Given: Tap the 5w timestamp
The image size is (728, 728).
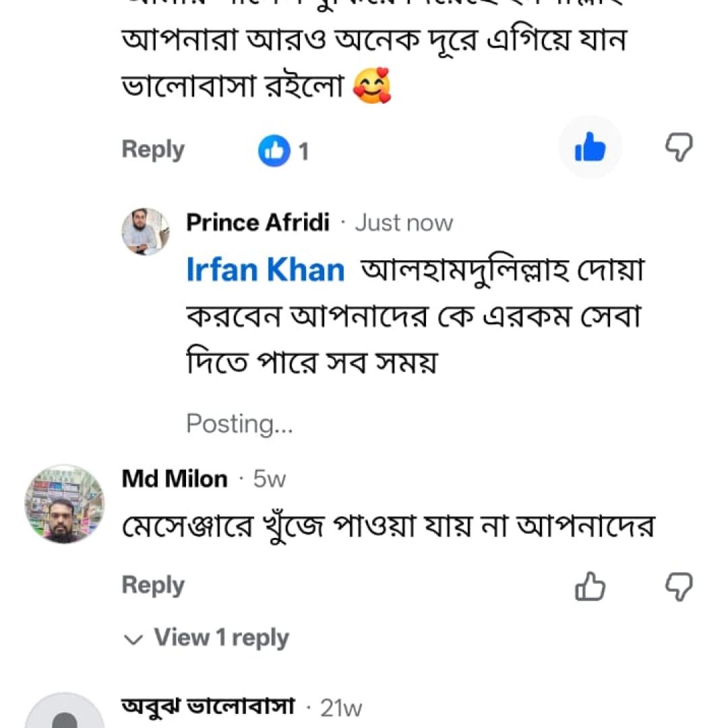Looking at the screenshot, I should (x=269, y=479).
